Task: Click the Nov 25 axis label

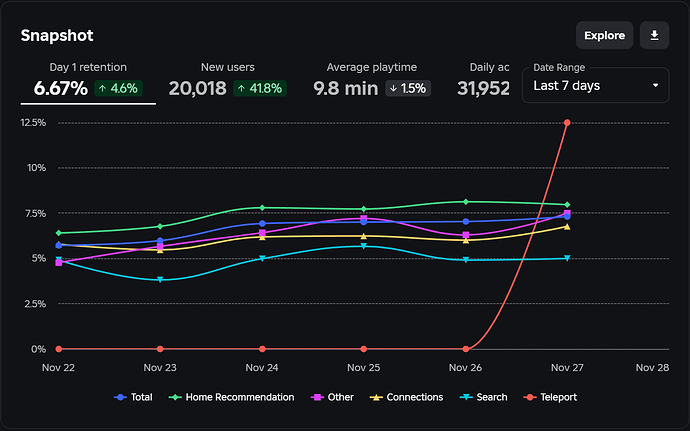Action: point(363,367)
